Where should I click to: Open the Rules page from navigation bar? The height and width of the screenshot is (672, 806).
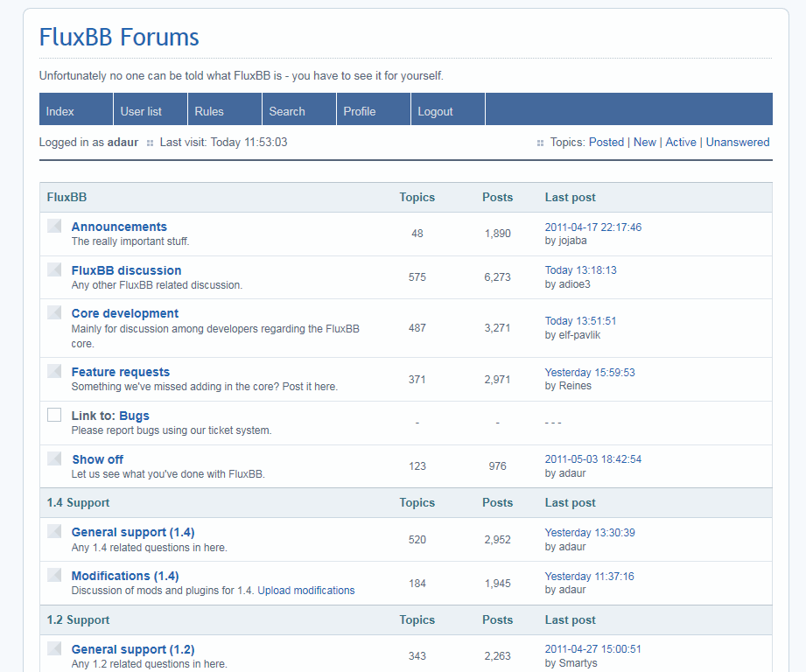[209, 111]
